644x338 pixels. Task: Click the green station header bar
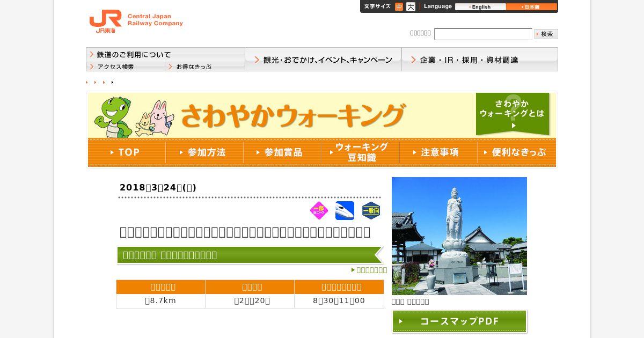(x=250, y=255)
